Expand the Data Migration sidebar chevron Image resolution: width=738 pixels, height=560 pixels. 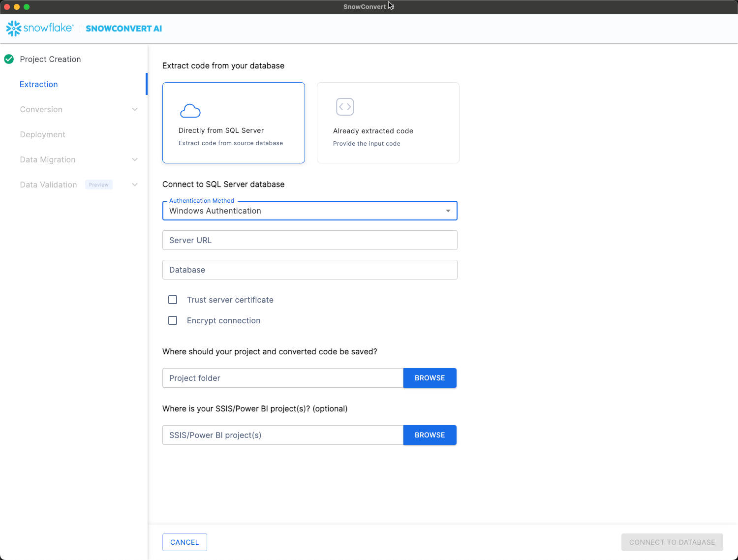[135, 159]
